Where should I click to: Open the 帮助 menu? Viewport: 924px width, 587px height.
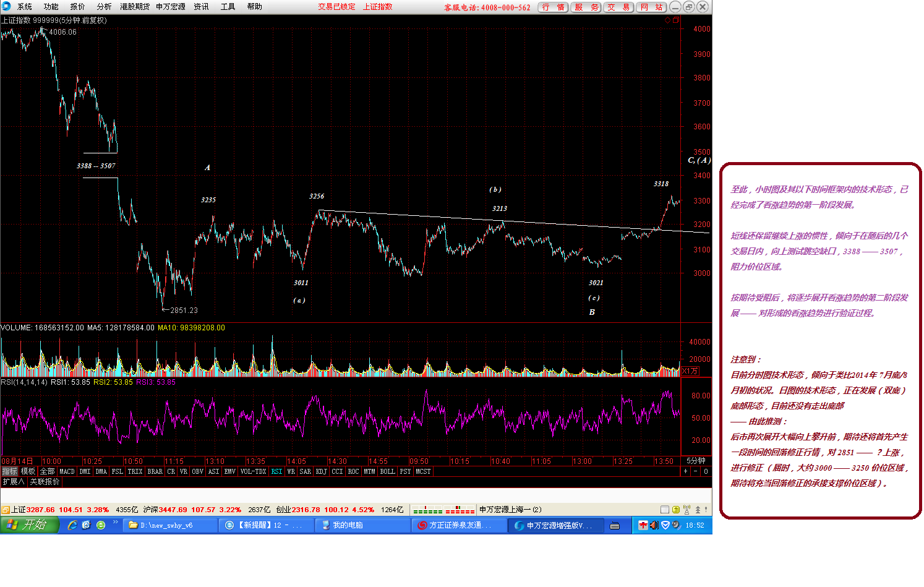point(254,7)
